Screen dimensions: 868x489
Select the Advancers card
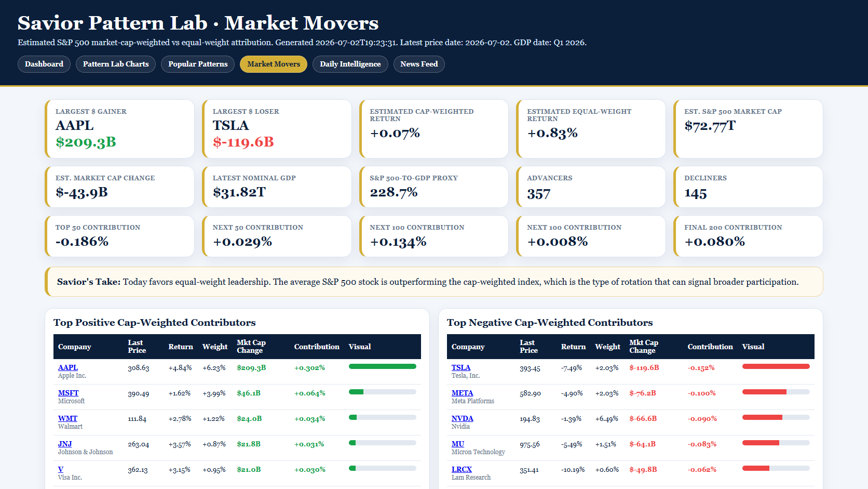pos(591,187)
